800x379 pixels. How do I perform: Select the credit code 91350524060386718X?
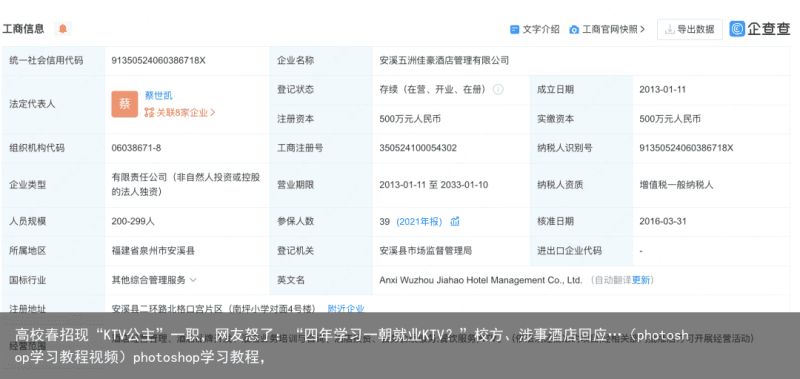pos(158,60)
